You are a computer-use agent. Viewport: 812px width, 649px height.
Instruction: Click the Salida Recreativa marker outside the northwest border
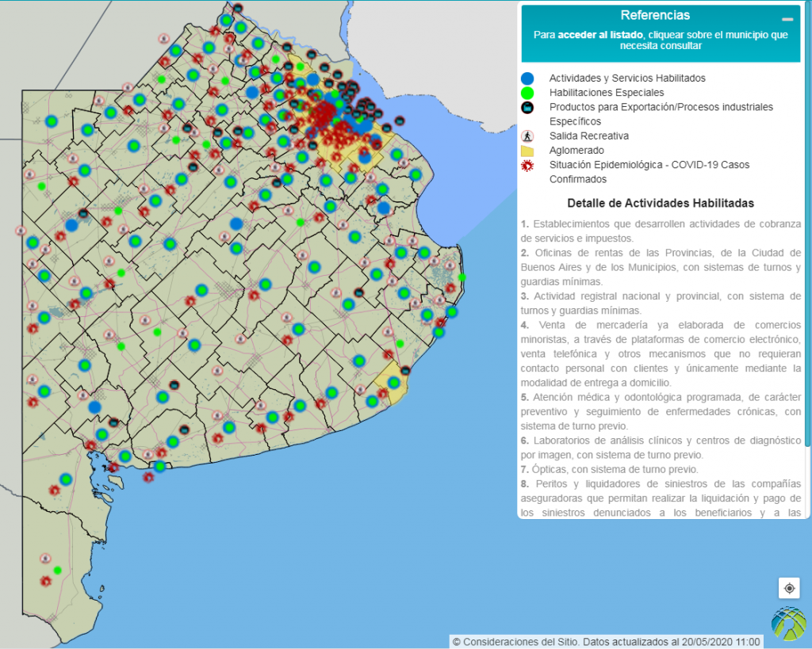coord(163,38)
